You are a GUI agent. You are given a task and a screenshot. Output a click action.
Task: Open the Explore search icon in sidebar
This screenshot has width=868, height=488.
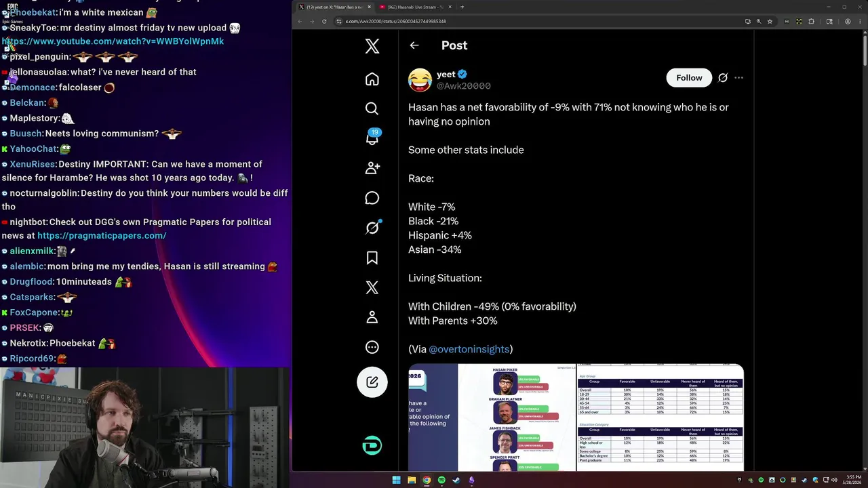(x=372, y=108)
